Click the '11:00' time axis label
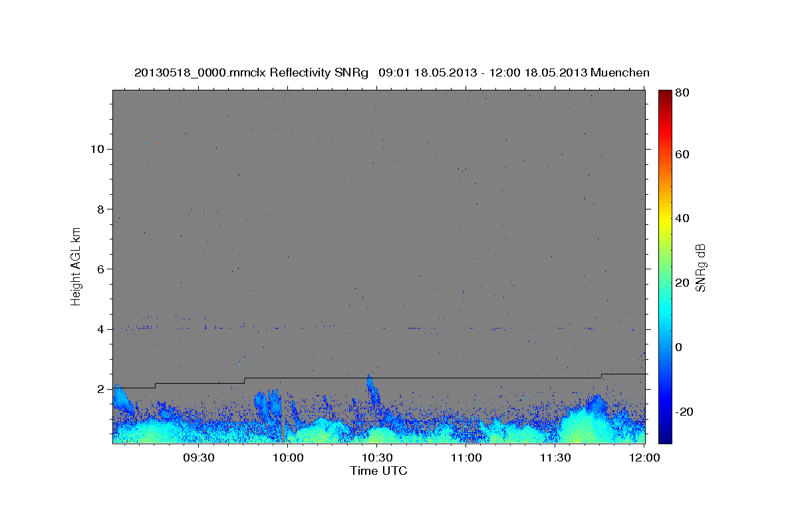The height and width of the screenshot is (532, 798). [466, 458]
